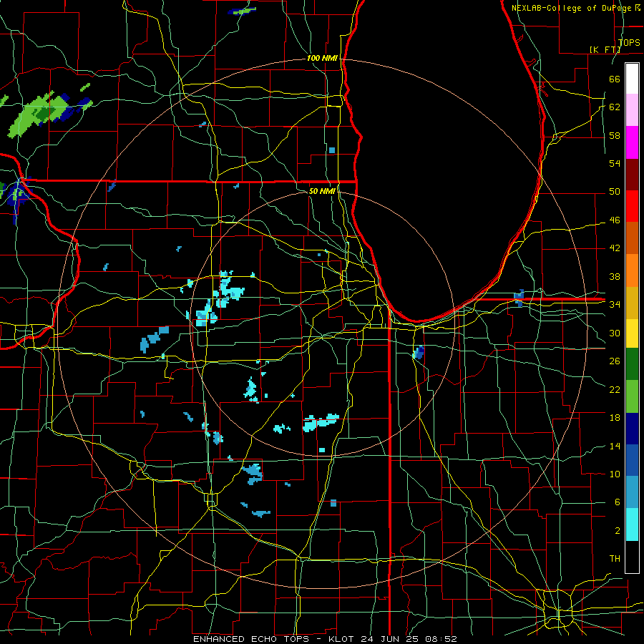Click the '10' legend value
This screenshot has width=644, height=644.
pos(615,474)
